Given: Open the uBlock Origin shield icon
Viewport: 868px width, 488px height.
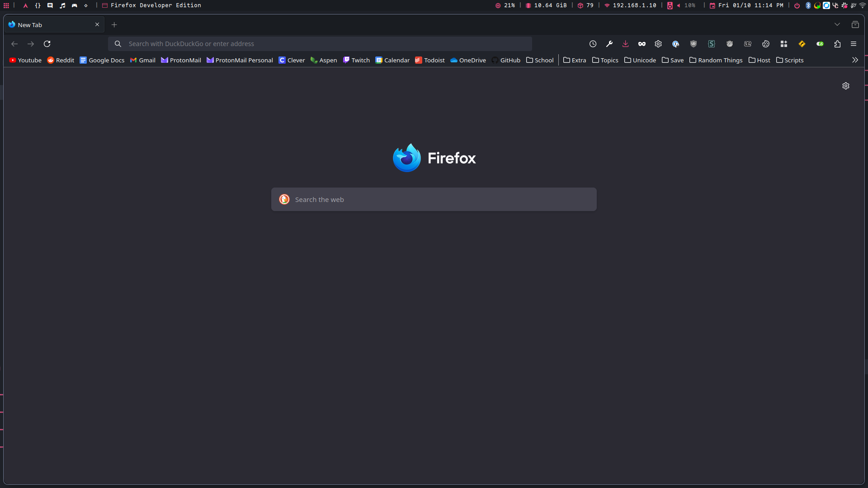Looking at the screenshot, I should coord(693,44).
